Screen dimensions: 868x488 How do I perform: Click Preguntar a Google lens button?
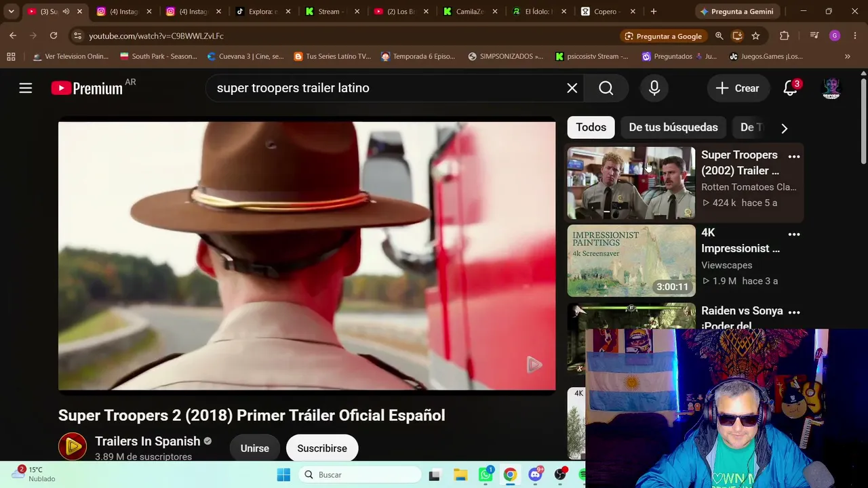663,36
